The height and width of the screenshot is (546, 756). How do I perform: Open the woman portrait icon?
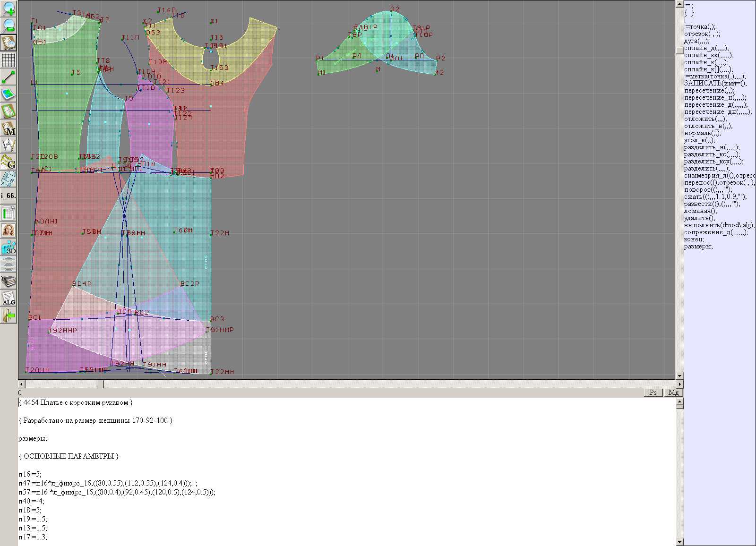[x=9, y=230]
